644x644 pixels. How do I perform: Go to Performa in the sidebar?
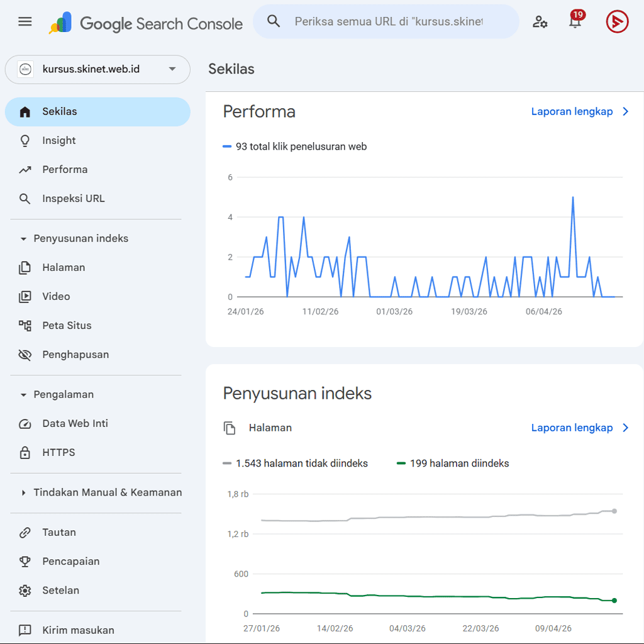point(97,170)
